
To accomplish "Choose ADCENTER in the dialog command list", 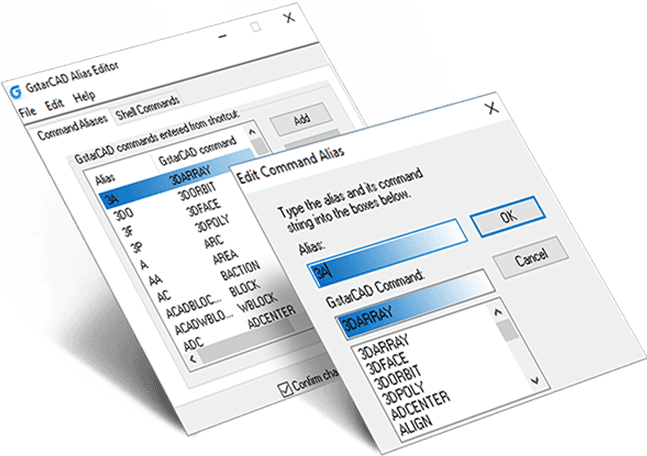I will point(420,405).
